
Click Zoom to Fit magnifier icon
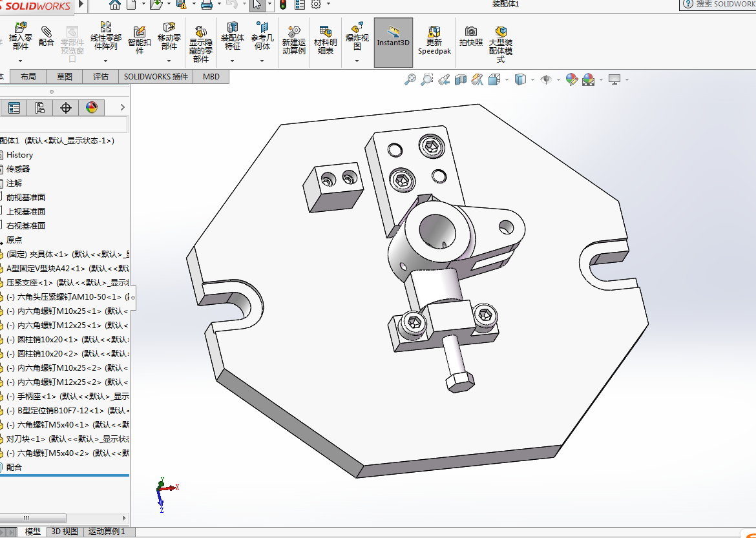pyautogui.click(x=410, y=79)
